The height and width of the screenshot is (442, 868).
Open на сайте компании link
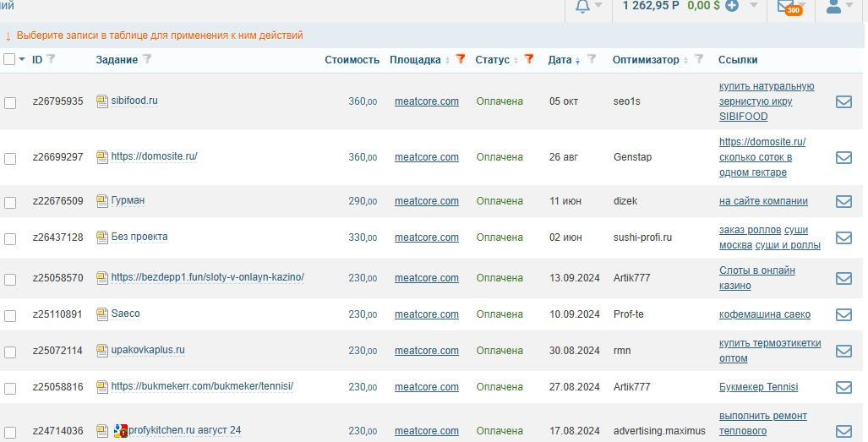(x=763, y=201)
